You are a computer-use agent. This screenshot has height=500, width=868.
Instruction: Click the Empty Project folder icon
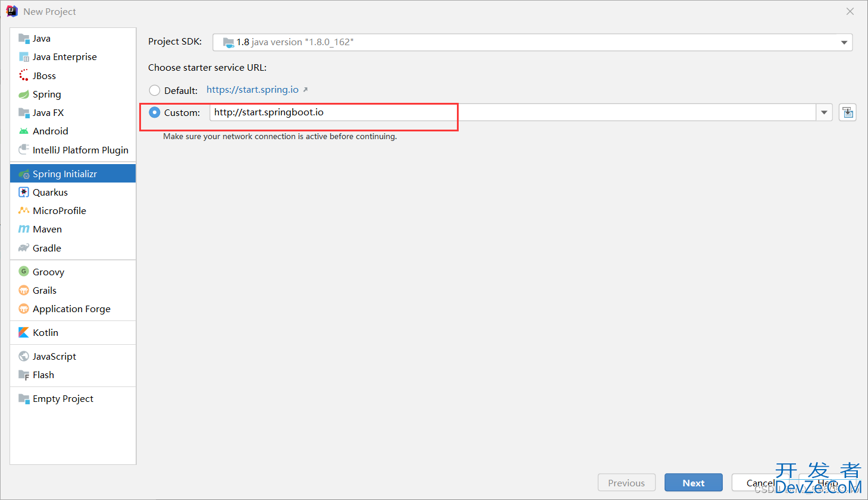(x=24, y=398)
